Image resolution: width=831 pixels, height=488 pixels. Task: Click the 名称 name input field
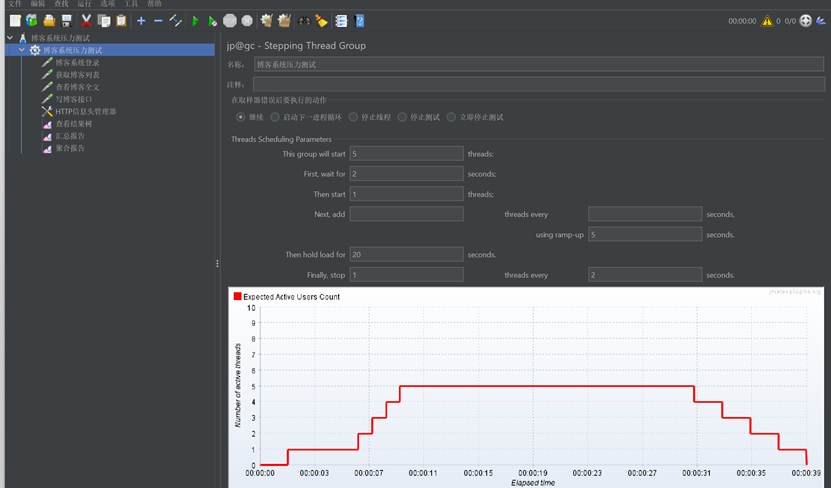coord(538,64)
